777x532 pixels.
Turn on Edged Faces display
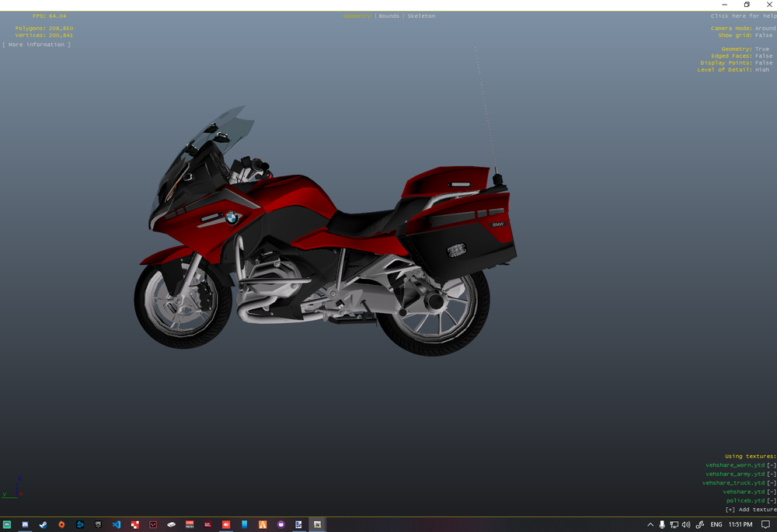pyautogui.click(x=763, y=55)
